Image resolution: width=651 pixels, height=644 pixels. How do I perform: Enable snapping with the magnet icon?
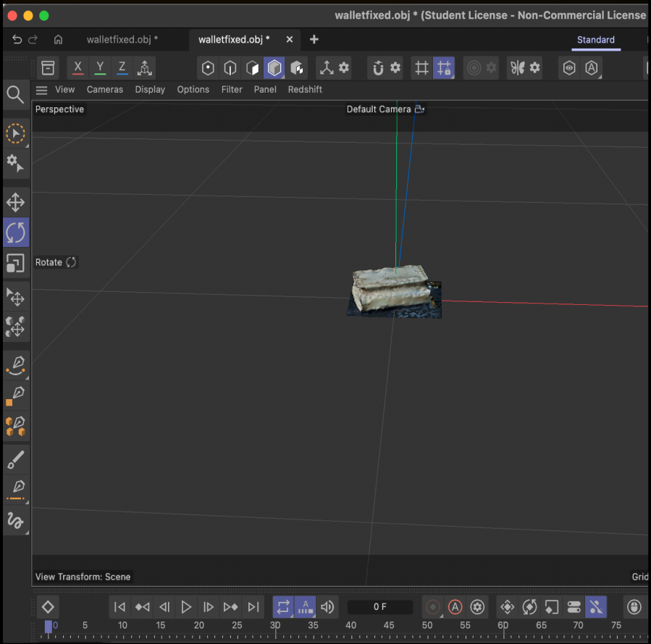pyautogui.click(x=377, y=68)
